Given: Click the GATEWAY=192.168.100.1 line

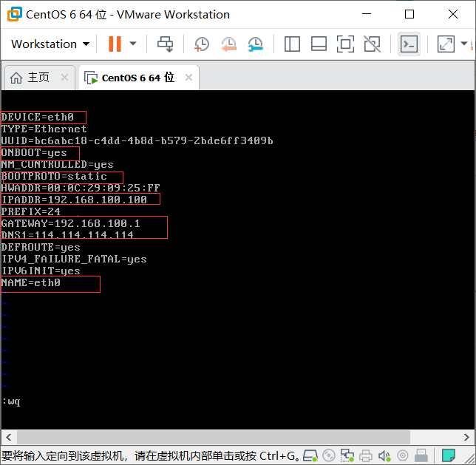Looking at the screenshot, I should click(x=71, y=223).
